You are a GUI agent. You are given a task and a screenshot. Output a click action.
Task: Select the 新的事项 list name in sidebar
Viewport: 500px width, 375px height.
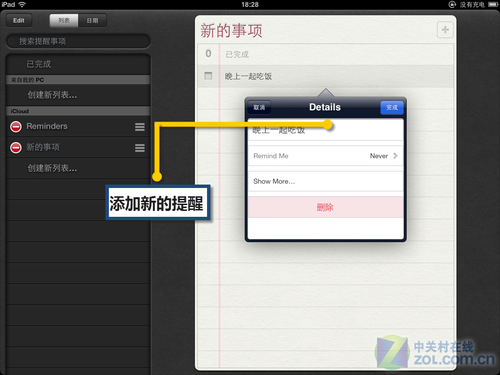(43, 147)
